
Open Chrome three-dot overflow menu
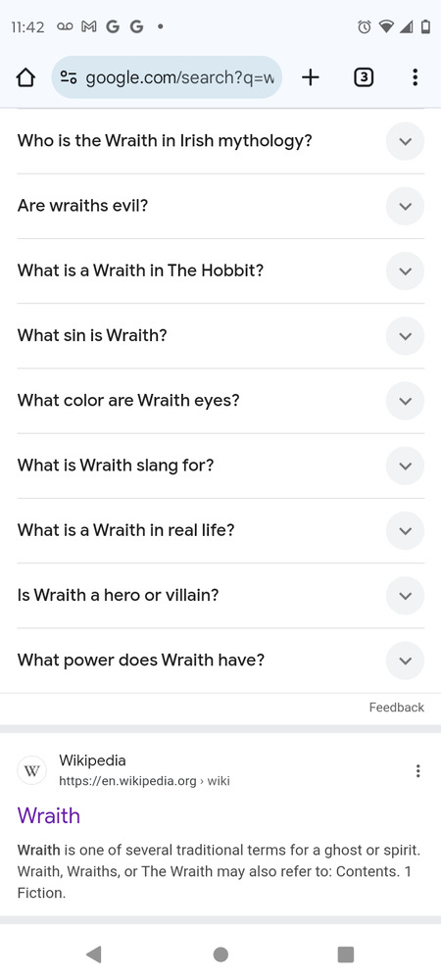coord(415,77)
